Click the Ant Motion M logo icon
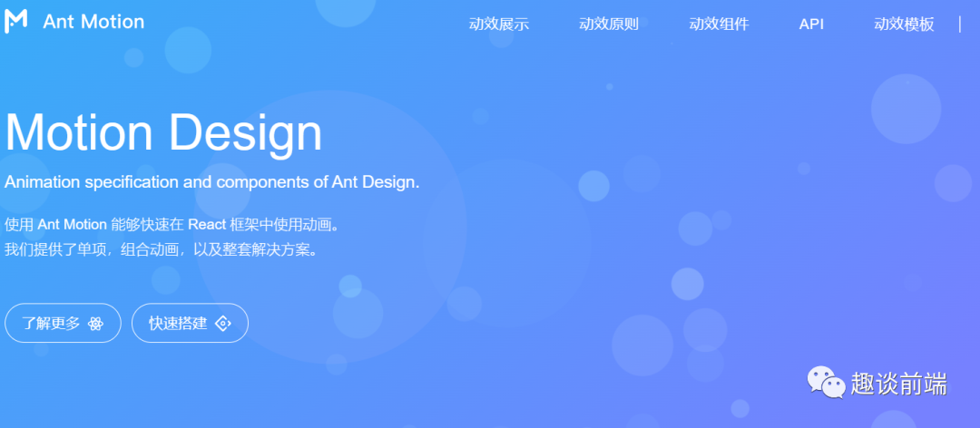Image resolution: width=980 pixels, height=428 pixels. tap(15, 21)
